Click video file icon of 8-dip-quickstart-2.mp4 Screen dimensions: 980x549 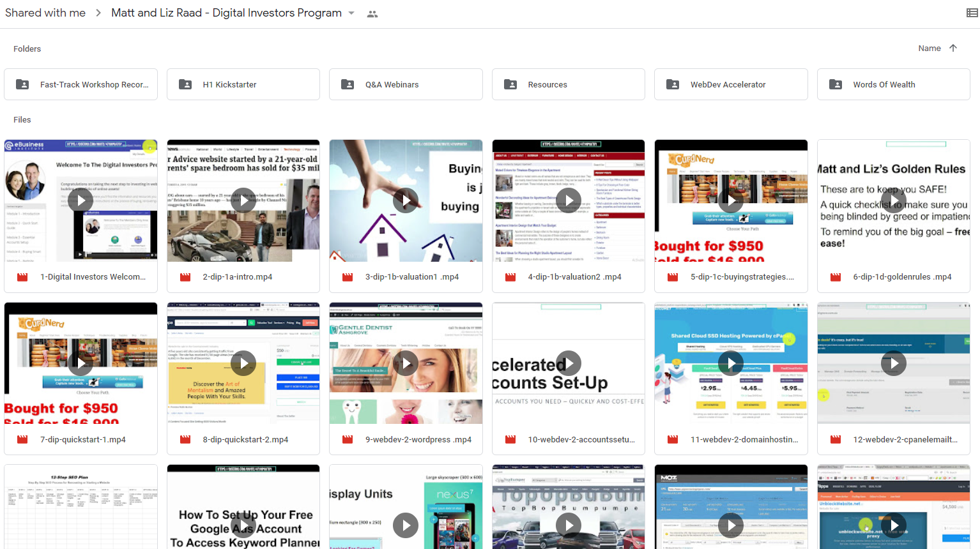[185, 440]
